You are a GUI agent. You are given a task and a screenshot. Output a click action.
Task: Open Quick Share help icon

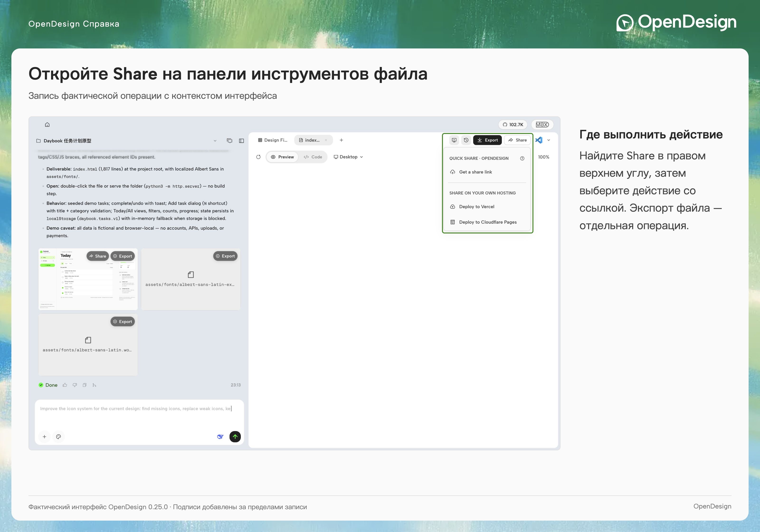[x=522, y=158]
